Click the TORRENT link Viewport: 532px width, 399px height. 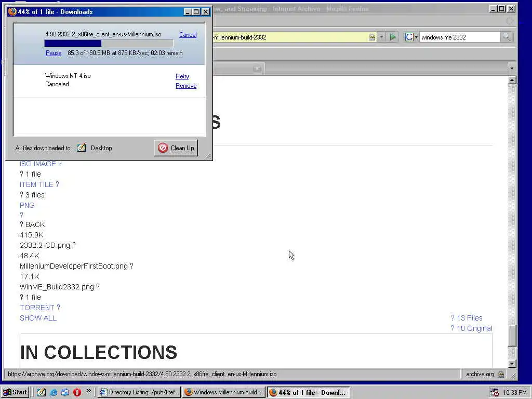click(x=39, y=308)
